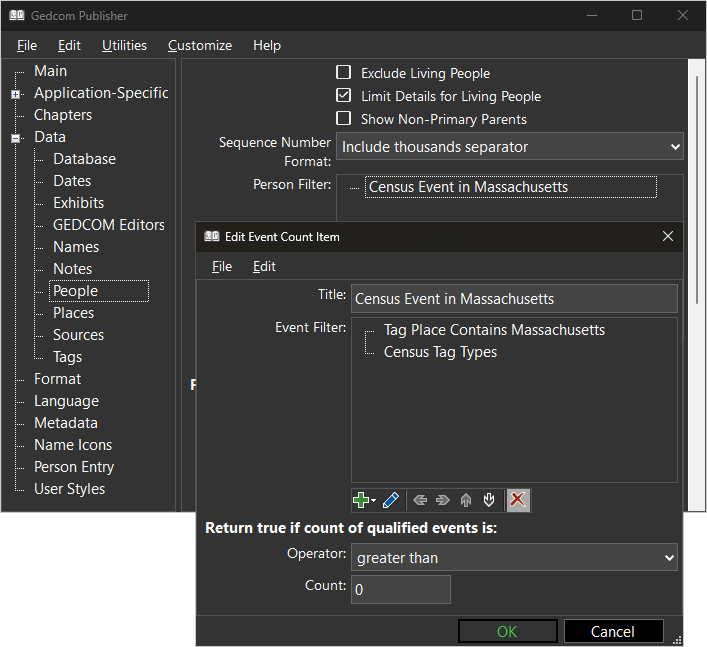This screenshot has height=647, width=707.
Task: Select Places under Data
Action: coord(73,313)
